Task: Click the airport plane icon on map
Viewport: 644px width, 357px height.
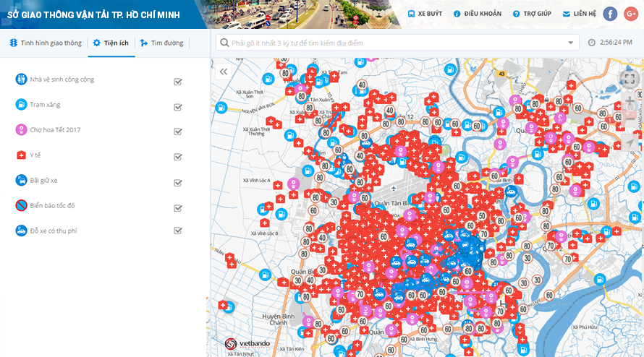Action: tap(394, 189)
